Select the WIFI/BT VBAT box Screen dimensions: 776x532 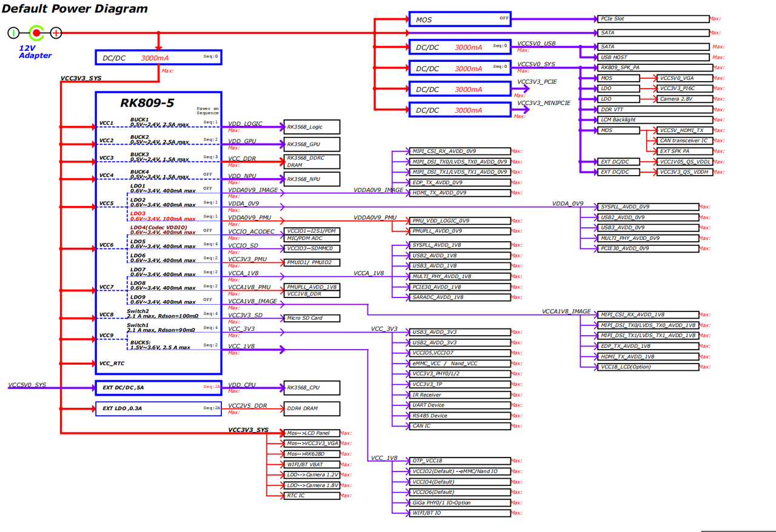click(x=312, y=465)
